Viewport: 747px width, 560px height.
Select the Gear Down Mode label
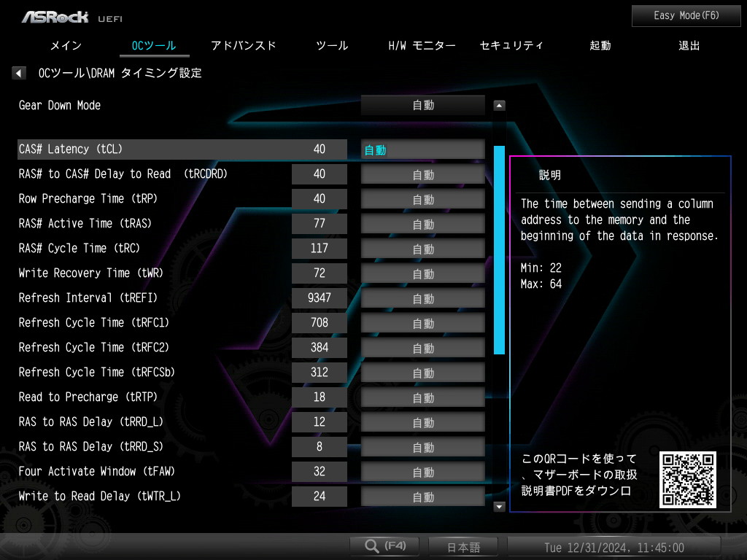click(60, 105)
